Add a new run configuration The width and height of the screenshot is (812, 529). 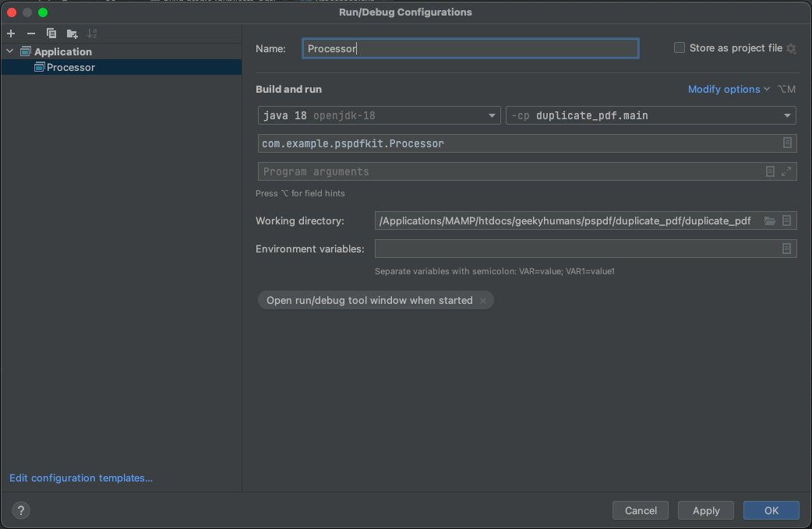[10, 34]
